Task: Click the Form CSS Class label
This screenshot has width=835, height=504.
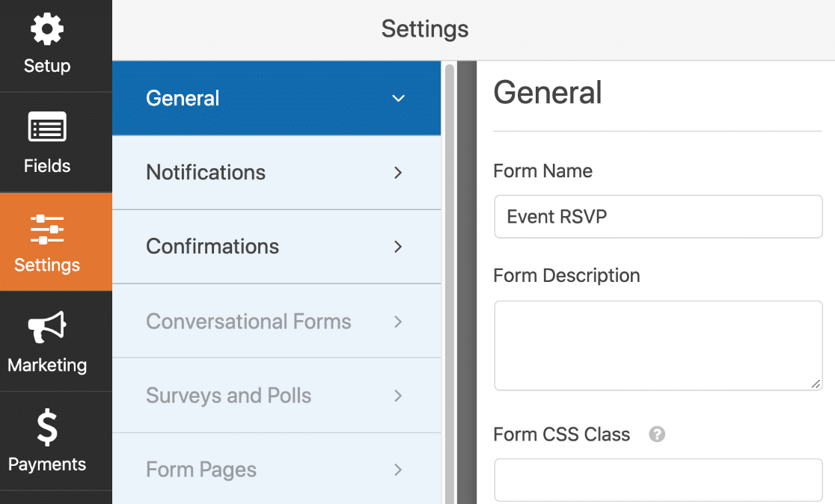Action: [x=561, y=434]
